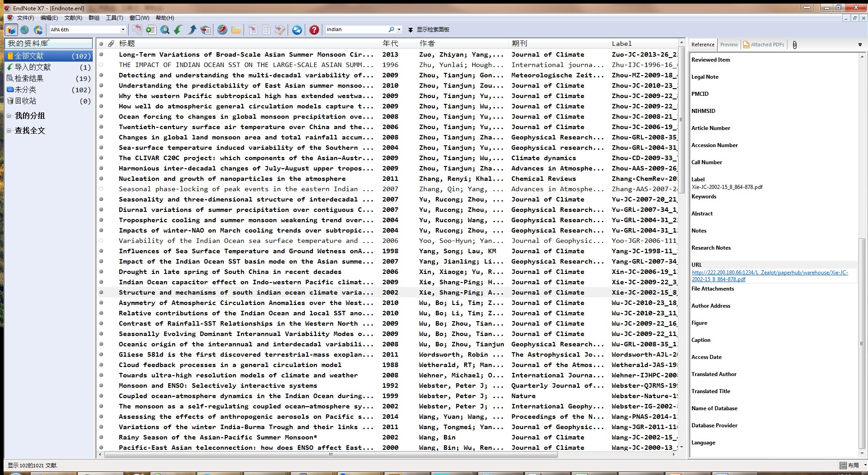Screen dimensions: 868x475
Task: Click the quick search magnifier icon
Action: coord(391,29)
